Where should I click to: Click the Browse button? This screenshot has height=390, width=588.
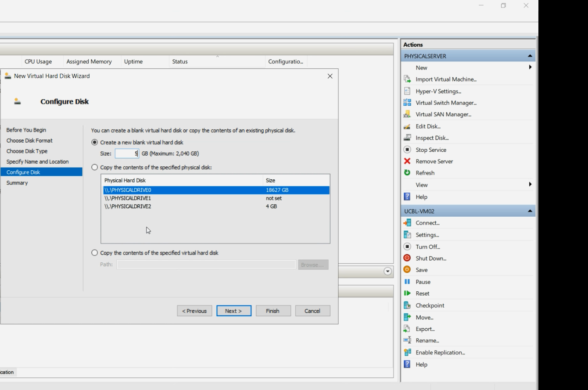click(313, 265)
